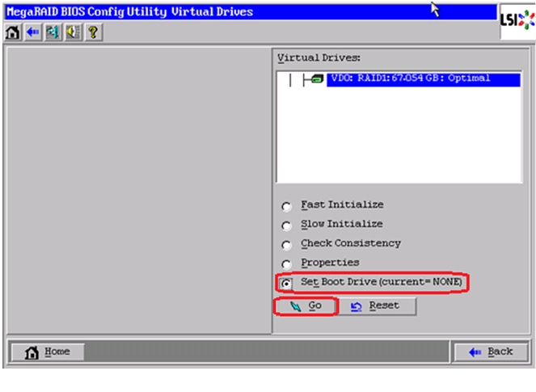Select the Slow Initialize radio button
The width and height of the screenshot is (536, 392).
point(286,226)
